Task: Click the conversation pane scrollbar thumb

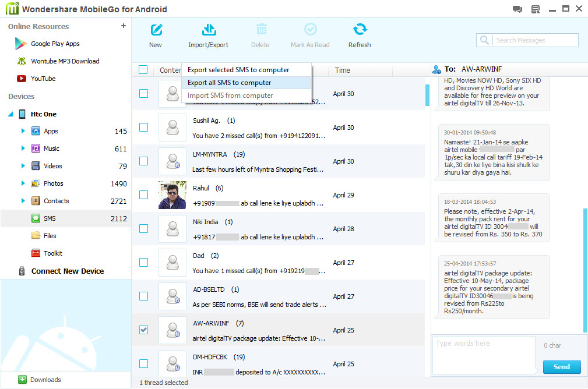Action: click(x=585, y=271)
